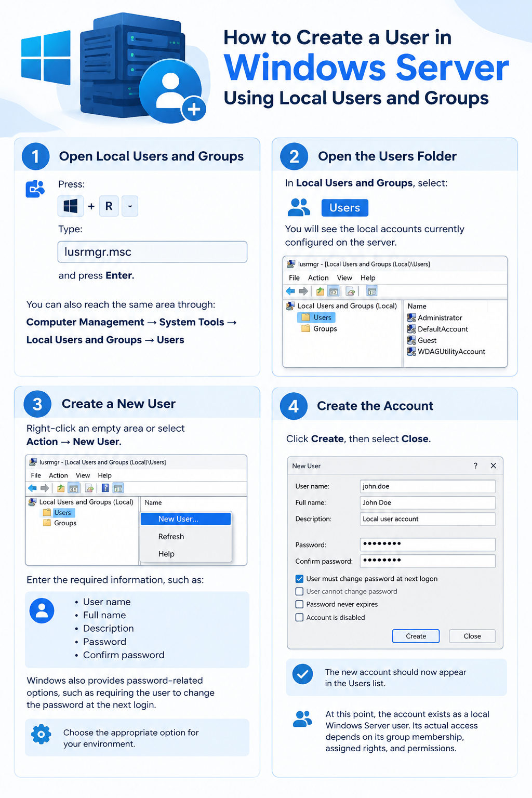Viewport: 532px width, 798px height.
Task: Click Name column header in step 2 list
Action: pyautogui.click(x=417, y=306)
